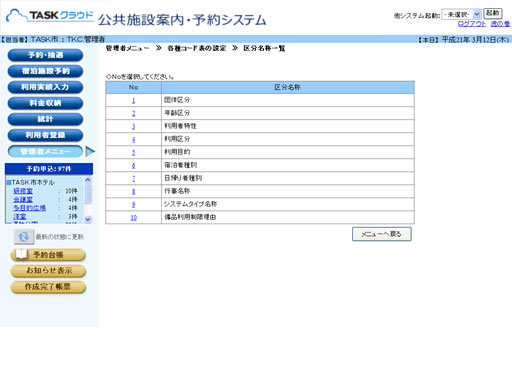
Task: Click the ログアウト link
Action: (472, 24)
